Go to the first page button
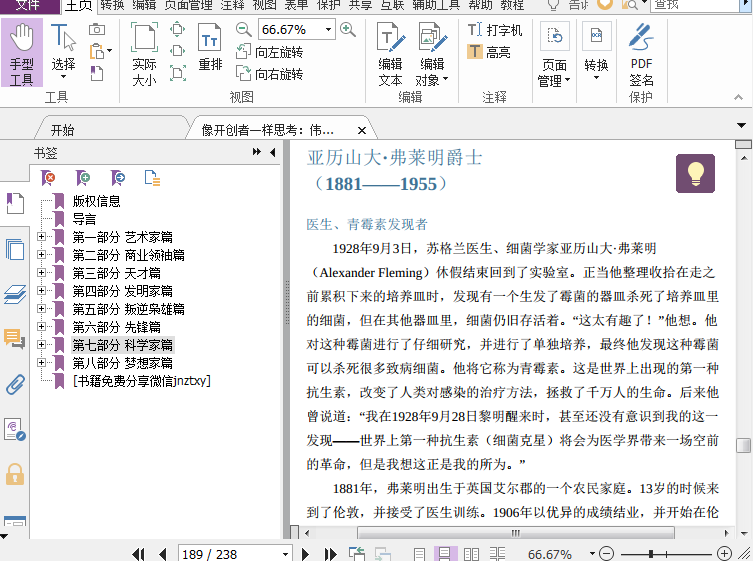Image resolution: width=753 pixels, height=561 pixels. (x=138, y=554)
